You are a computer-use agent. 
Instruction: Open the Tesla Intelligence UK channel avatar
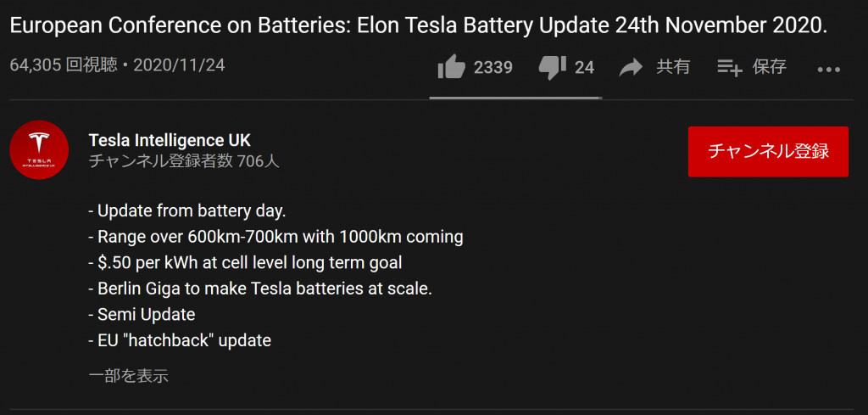tap(39, 149)
